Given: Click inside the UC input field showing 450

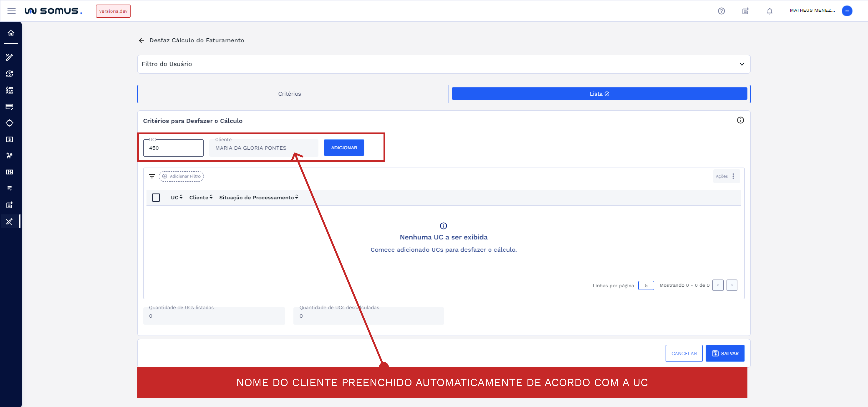Looking at the screenshot, I should coord(173,148).
